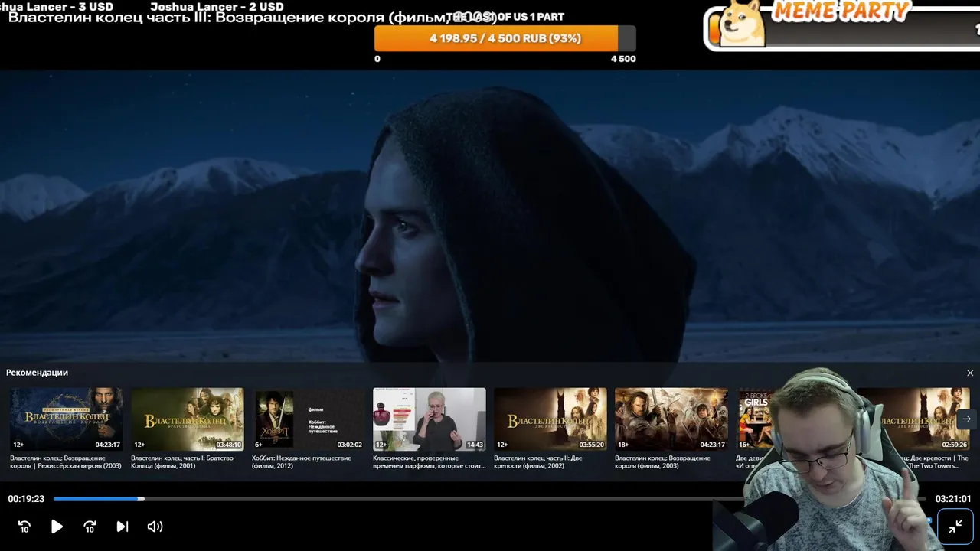Open Хоббит: Нежданное путешествие thumbnail
980x551 pixels.
tap(309, 419)
